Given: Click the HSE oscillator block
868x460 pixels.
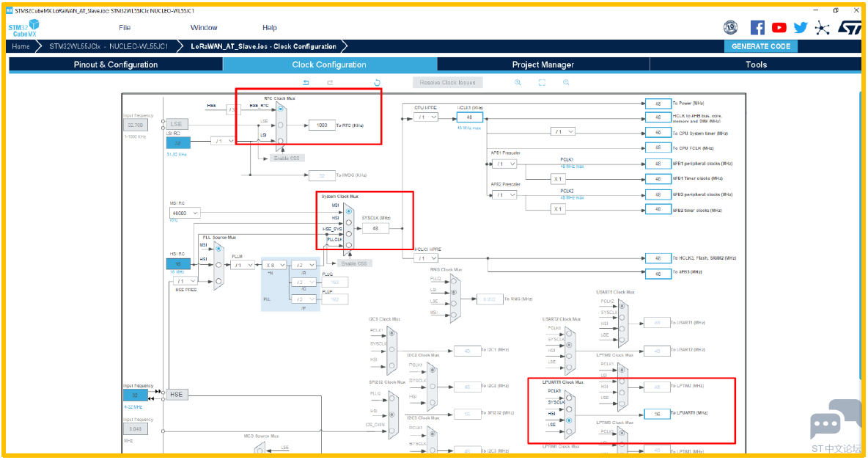Looking at the screenshot, I should (176, 395).
